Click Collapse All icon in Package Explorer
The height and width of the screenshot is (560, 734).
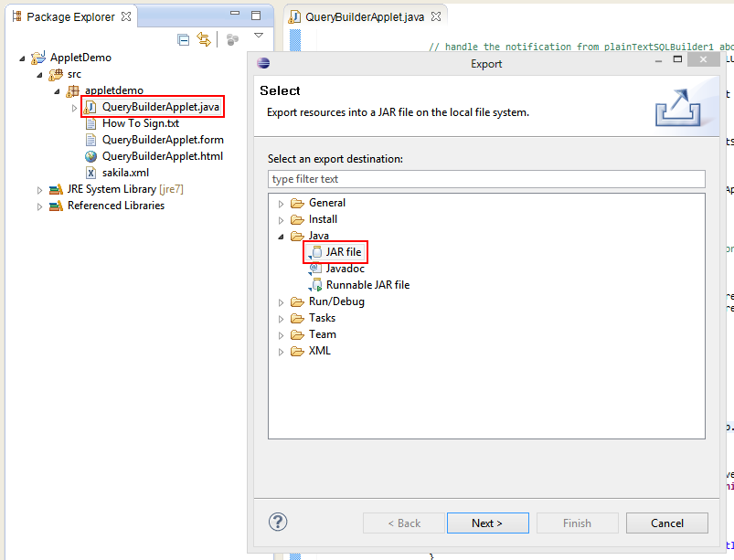coord(184,40)
